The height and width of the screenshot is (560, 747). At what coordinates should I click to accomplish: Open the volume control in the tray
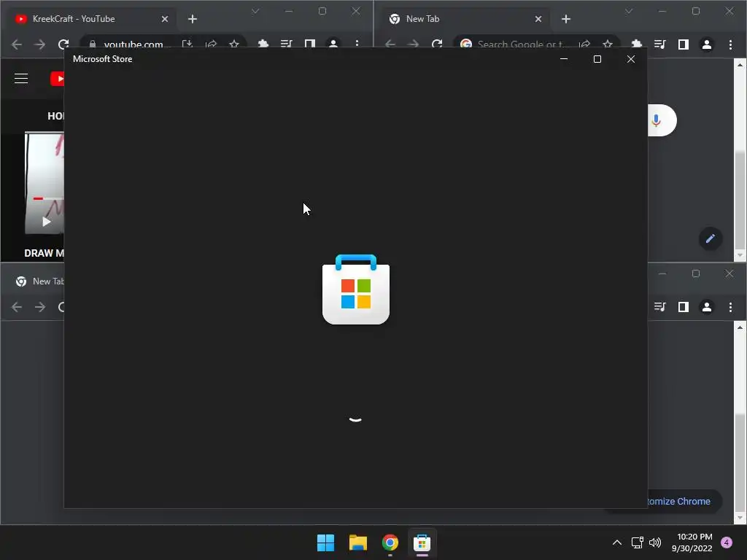(655, 542)
